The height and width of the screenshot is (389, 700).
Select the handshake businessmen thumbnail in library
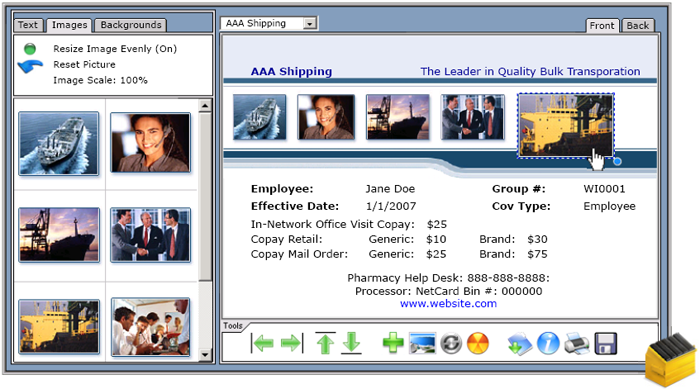pyautogui.click(x=150, y=235)
